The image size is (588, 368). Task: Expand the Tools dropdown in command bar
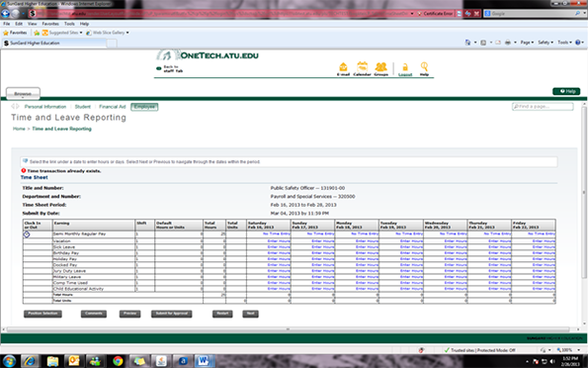(564, 43)
